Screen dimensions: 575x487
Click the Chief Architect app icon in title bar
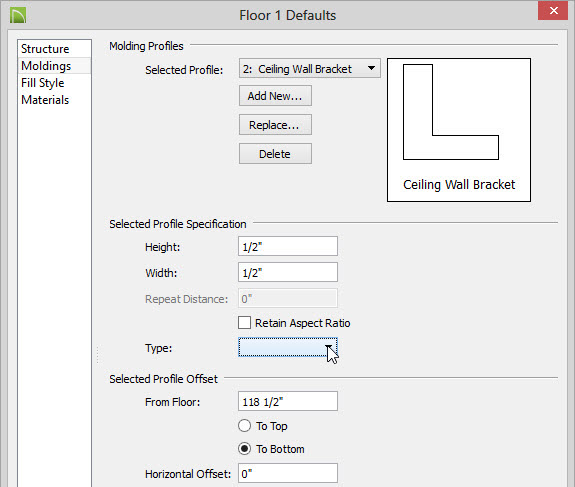pyautogui.click(x=18, y=15)
